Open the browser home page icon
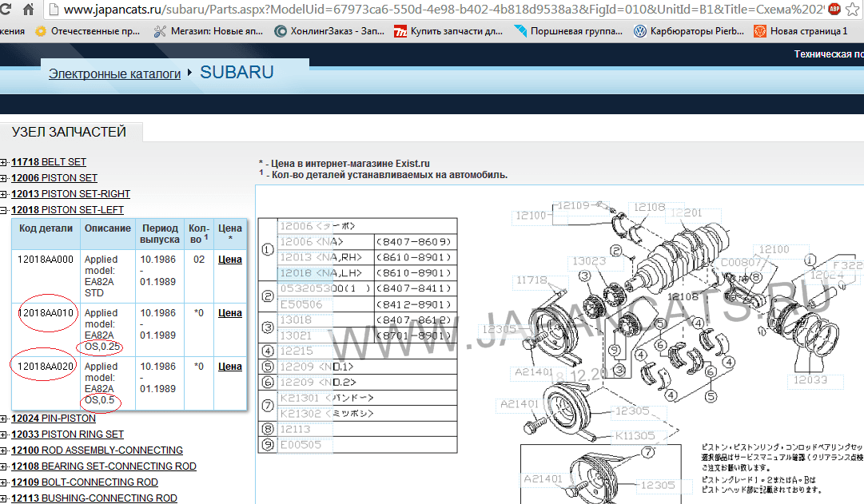864x504 pixels. tap(28, 9)
